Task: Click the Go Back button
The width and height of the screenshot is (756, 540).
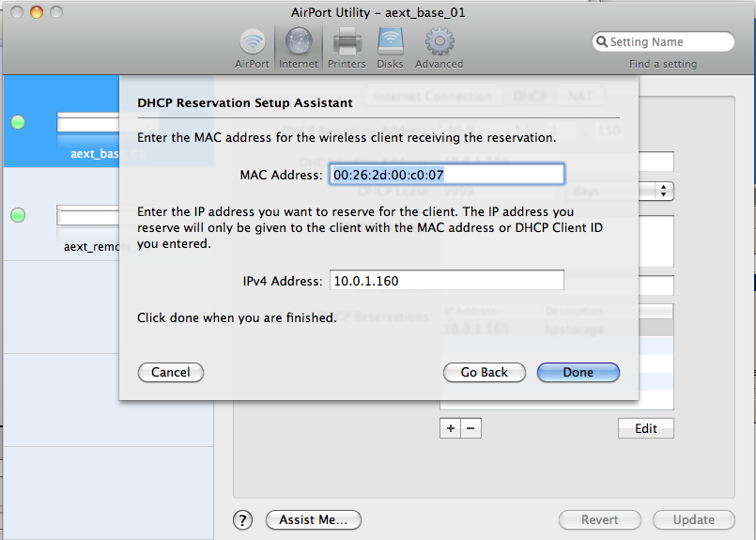Action: coord(484,372)
